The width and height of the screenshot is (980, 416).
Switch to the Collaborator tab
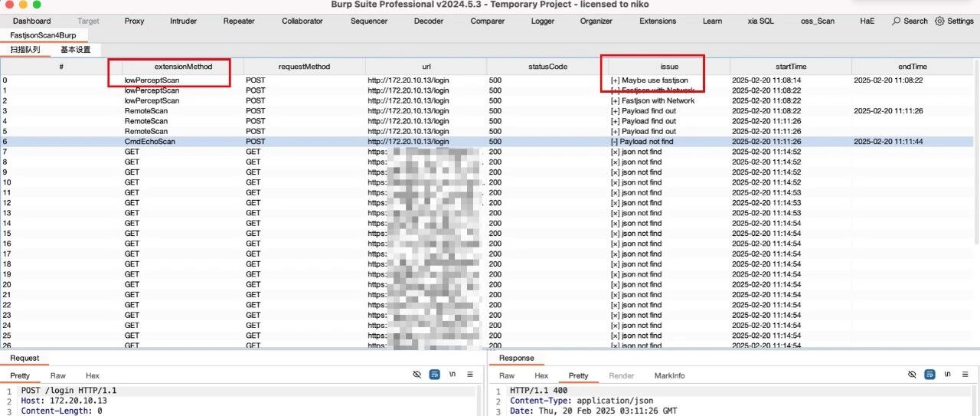tap(302, 21)
